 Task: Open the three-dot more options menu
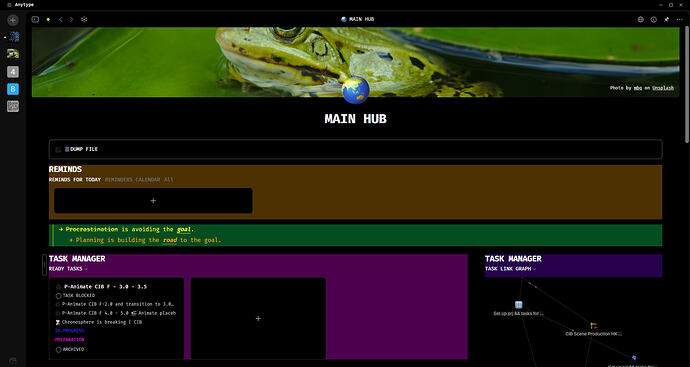[x=679, y=19]
